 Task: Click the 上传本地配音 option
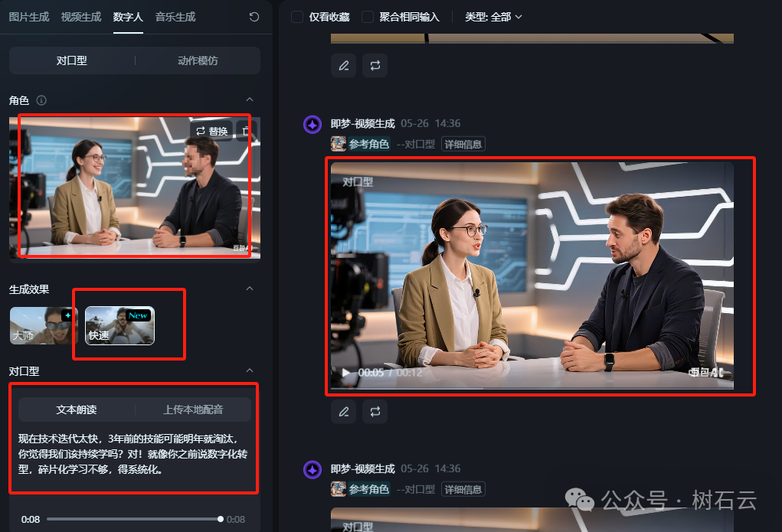[194, 409]
